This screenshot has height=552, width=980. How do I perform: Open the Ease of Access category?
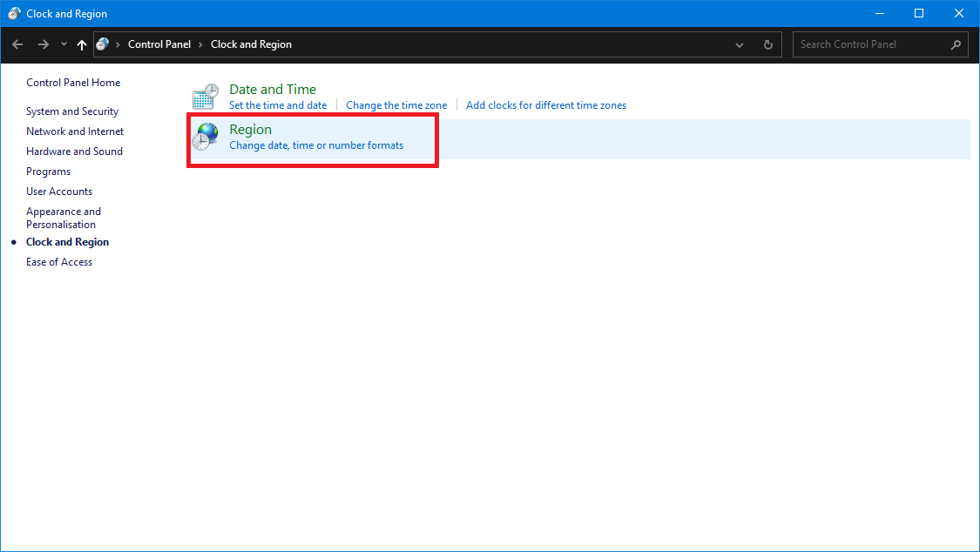click(x=59, y=262)
